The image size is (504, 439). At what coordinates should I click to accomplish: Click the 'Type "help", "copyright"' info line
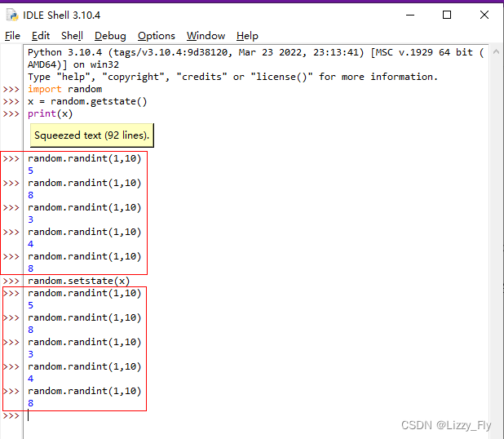(x=232, y=78)
